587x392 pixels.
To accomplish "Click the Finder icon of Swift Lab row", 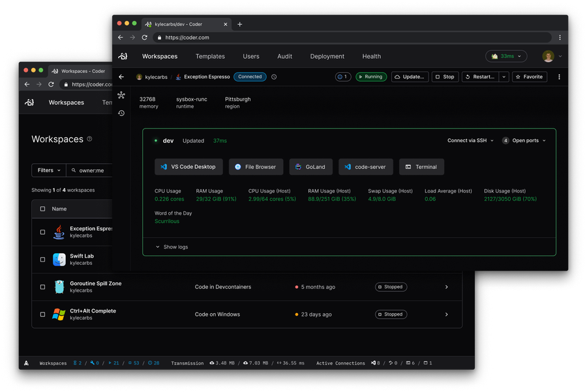I will 59,260.
